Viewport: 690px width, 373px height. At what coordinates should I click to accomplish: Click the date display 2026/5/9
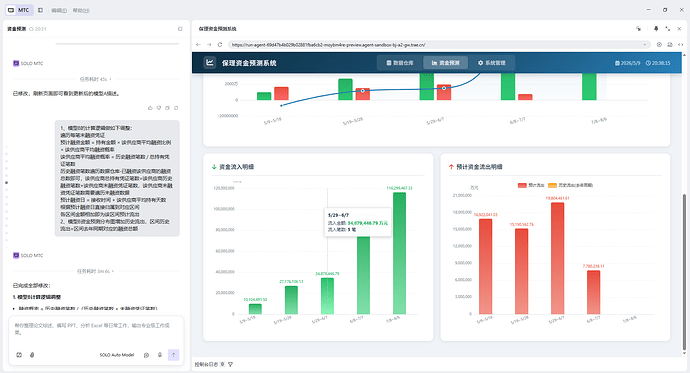tap(628, 63)
